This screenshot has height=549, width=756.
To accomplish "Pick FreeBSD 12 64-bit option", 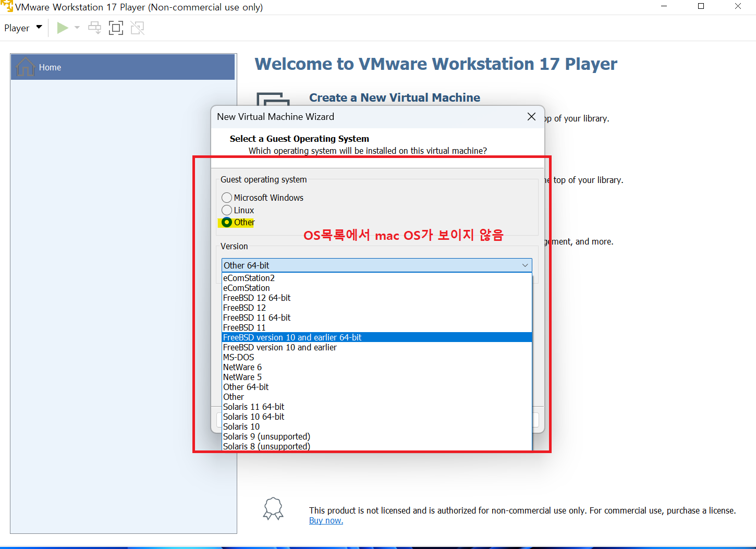I will click(x=377, y=298).
